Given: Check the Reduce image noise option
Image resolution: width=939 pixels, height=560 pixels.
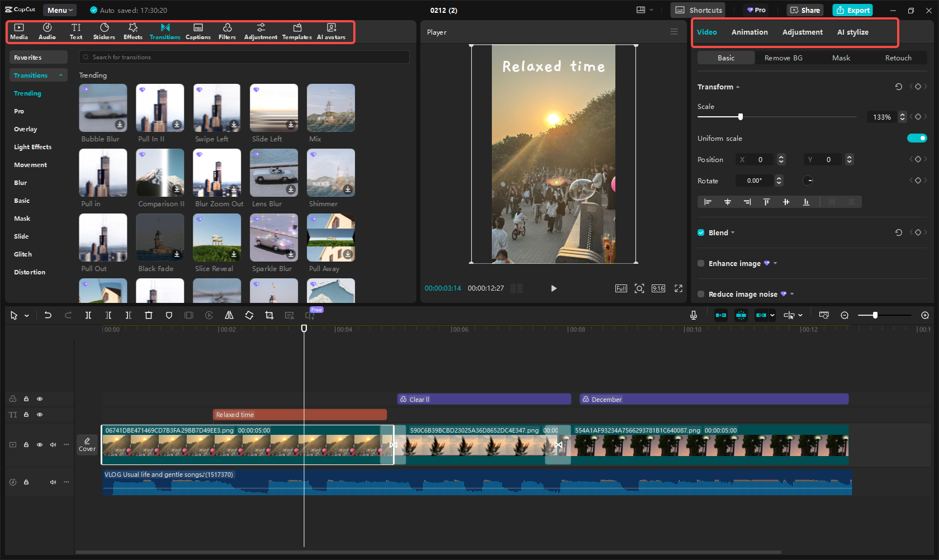Looking at the screenshot, I should coord(701,293).
